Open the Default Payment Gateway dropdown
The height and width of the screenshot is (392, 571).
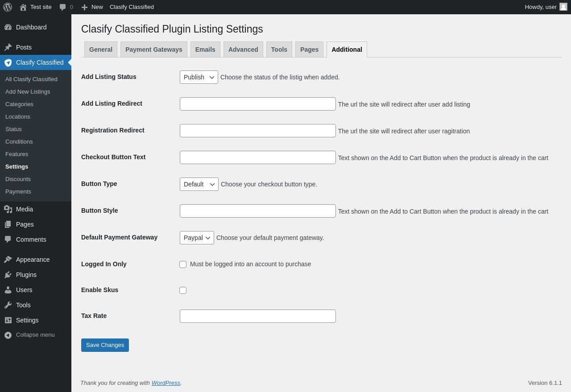(x=197, y=238)
